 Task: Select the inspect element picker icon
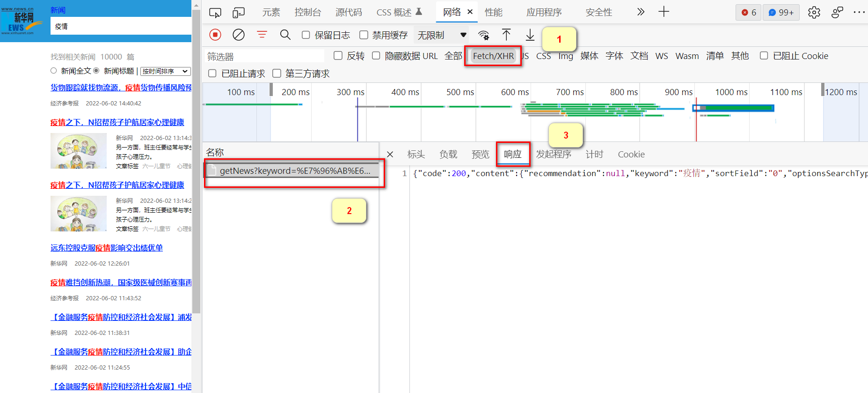215,12
